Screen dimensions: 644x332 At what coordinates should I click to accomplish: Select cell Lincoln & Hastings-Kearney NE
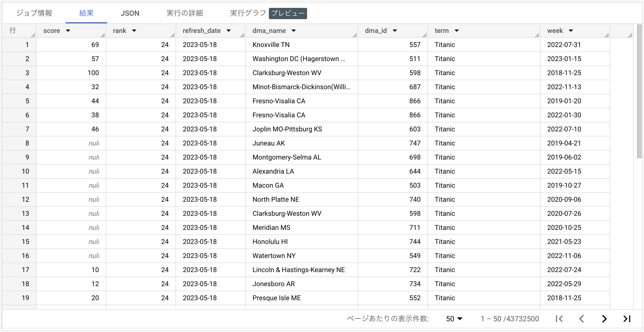[x=301, y=270]
